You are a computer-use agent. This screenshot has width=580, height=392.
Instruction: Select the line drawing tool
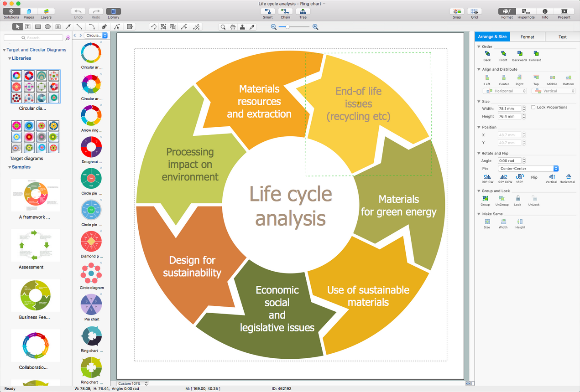(x=79, y=27)
